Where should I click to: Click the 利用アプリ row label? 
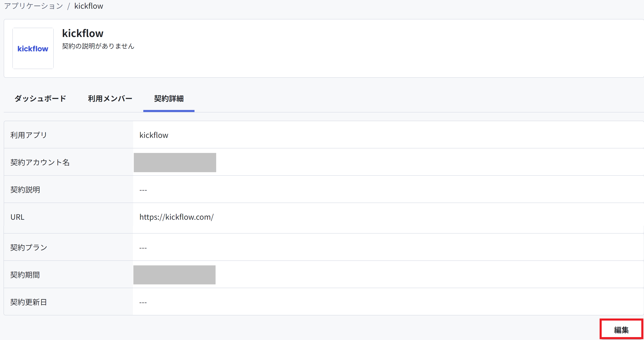[x=29, y=135]
